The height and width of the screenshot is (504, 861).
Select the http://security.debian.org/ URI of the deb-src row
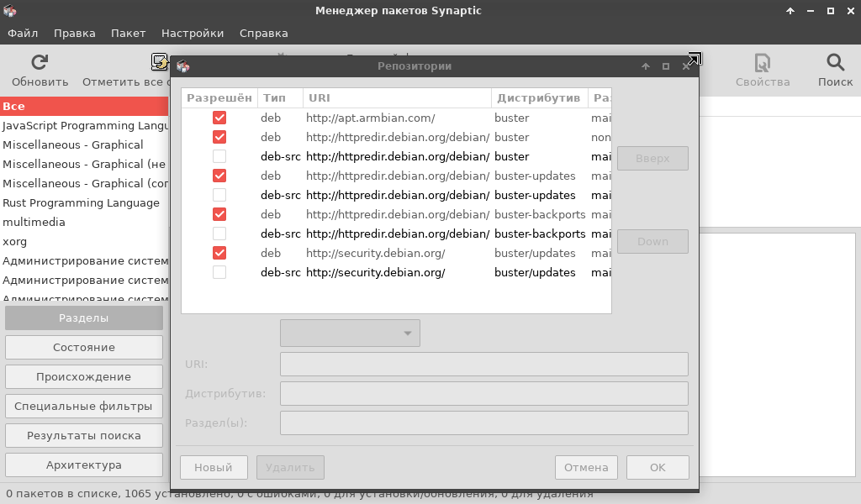[x=376, y=272]
